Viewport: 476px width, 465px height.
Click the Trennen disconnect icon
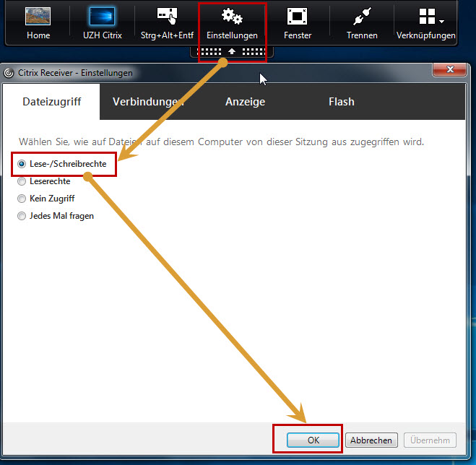tap(361, 17)
